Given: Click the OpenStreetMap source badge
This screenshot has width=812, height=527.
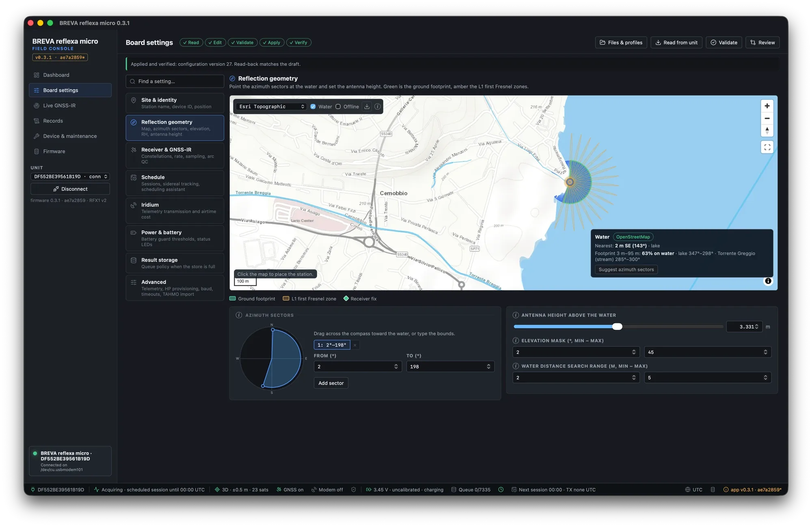Looking at the screenshot, I should tap(633, 237).
